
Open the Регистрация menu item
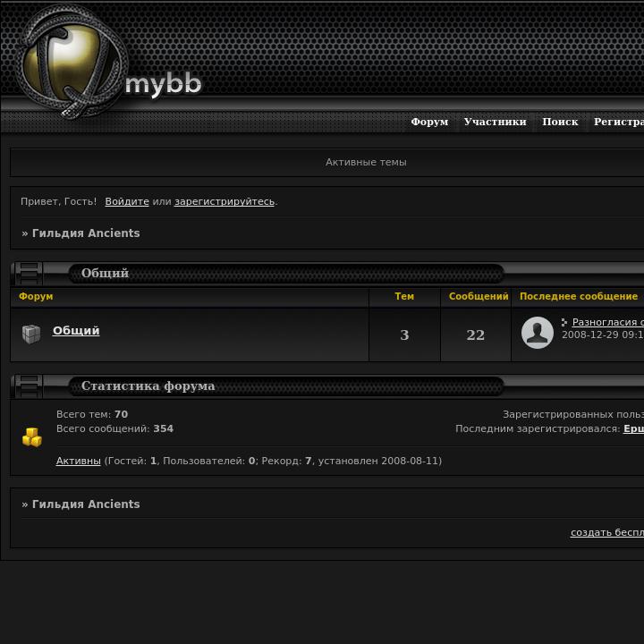[619, 122]
